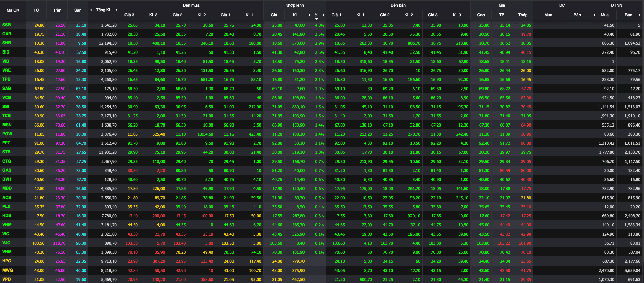Click right arrow beside Tổng KL header

(116, 10)
